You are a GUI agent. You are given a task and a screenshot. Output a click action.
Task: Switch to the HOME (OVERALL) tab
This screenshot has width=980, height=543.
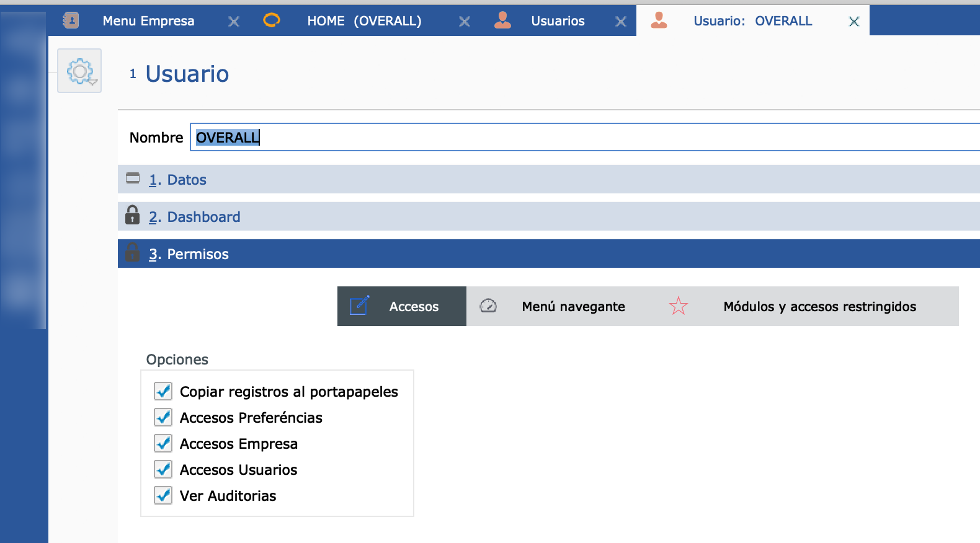pos(364,21)
